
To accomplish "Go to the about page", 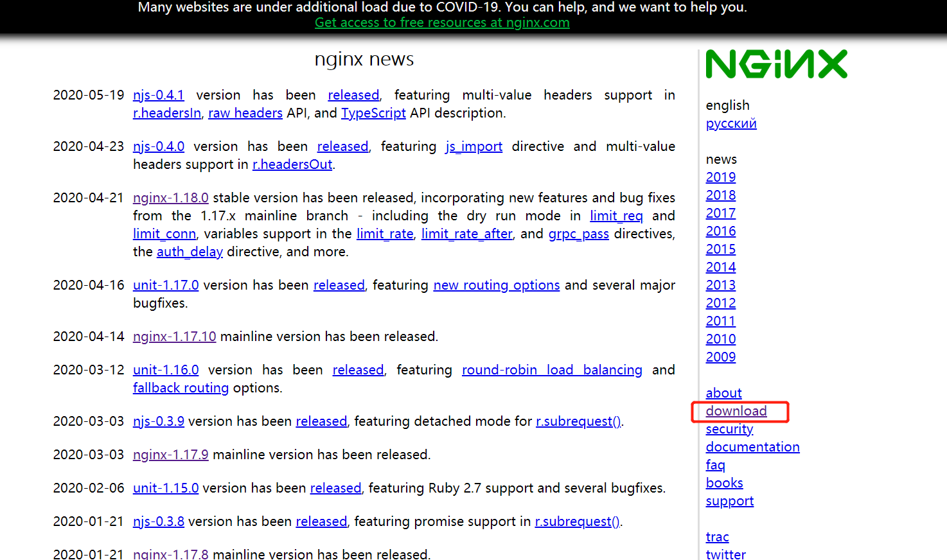I will [723, 393].
